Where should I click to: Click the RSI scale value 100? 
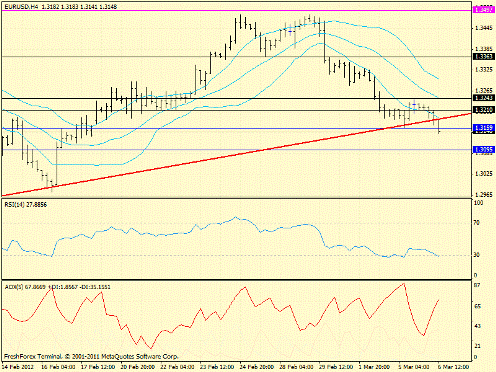478,203
